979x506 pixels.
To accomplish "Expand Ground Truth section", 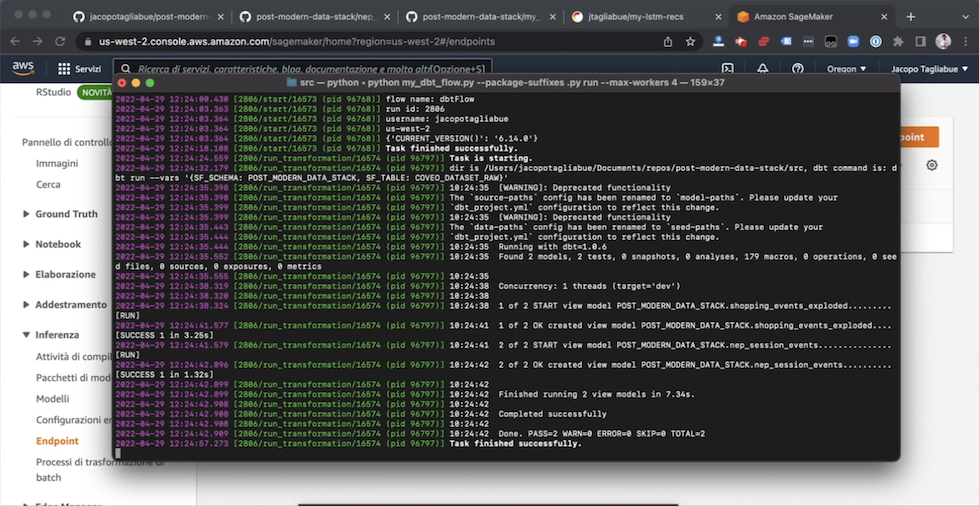I will coord(26,214).
